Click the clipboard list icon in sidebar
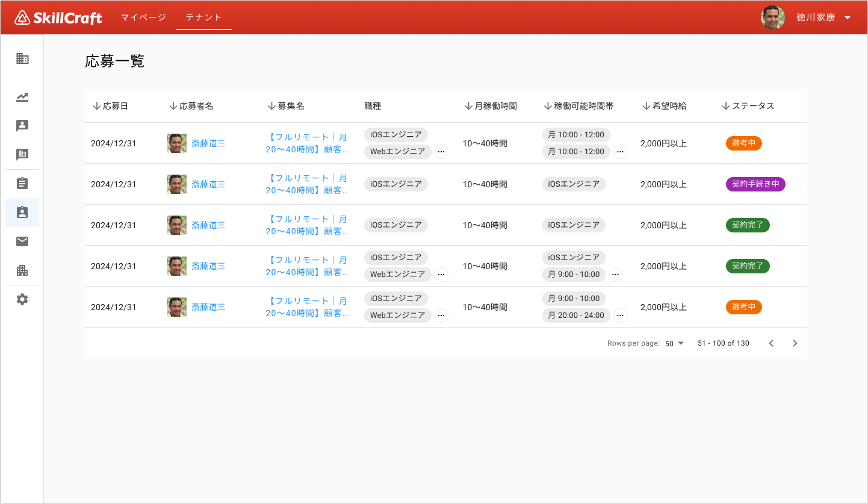The height and width of the screenshot is (504, 868). pos(22,184)
